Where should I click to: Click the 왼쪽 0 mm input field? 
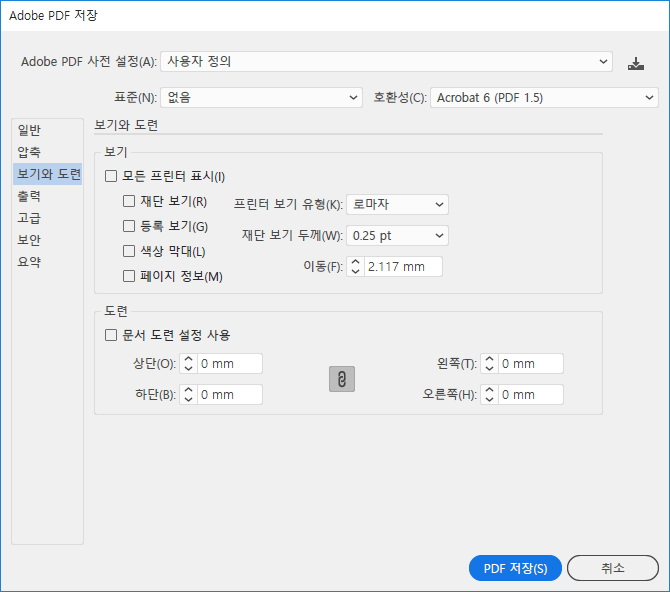530,363
